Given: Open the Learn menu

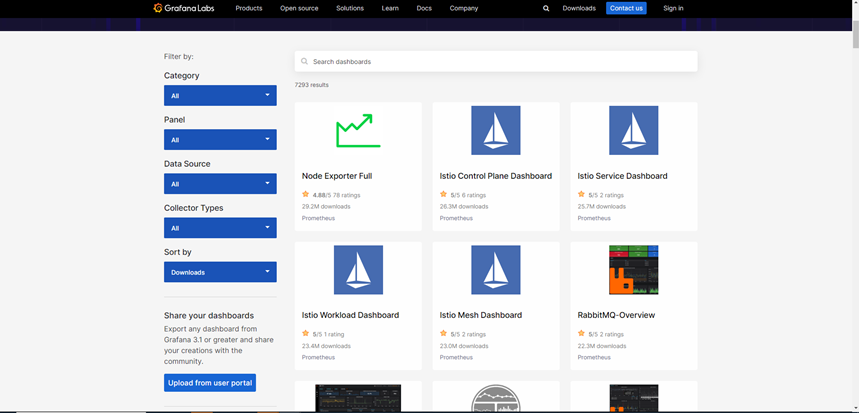Looking at the screenshot, I should (x=390, y=8).
